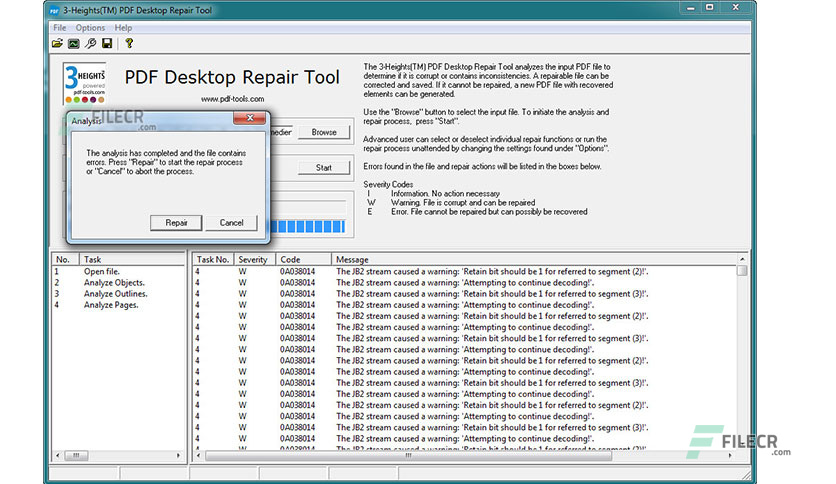Click Cancel in the Analysis dialog
The image size is (836, 484).
231,223
